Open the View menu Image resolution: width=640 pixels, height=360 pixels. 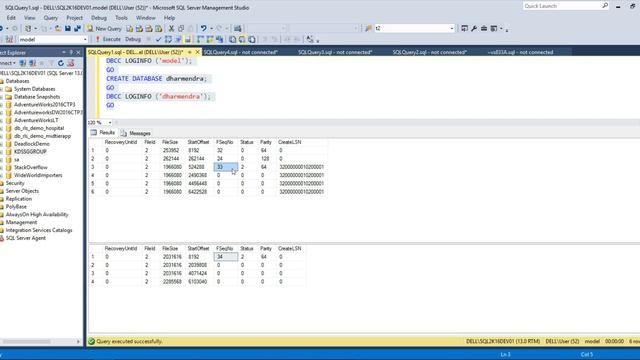pyautogui.click(x=29, y=18)
